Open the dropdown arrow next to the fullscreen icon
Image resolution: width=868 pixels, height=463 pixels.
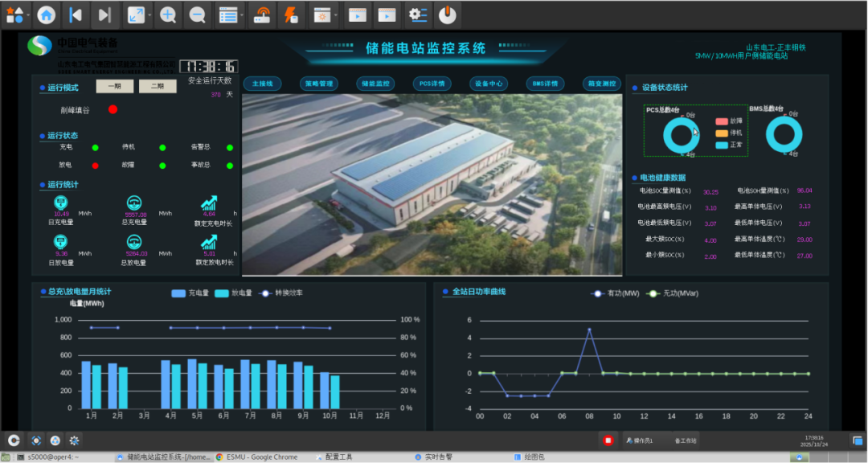pyautogui.click(x=149, y=15)
